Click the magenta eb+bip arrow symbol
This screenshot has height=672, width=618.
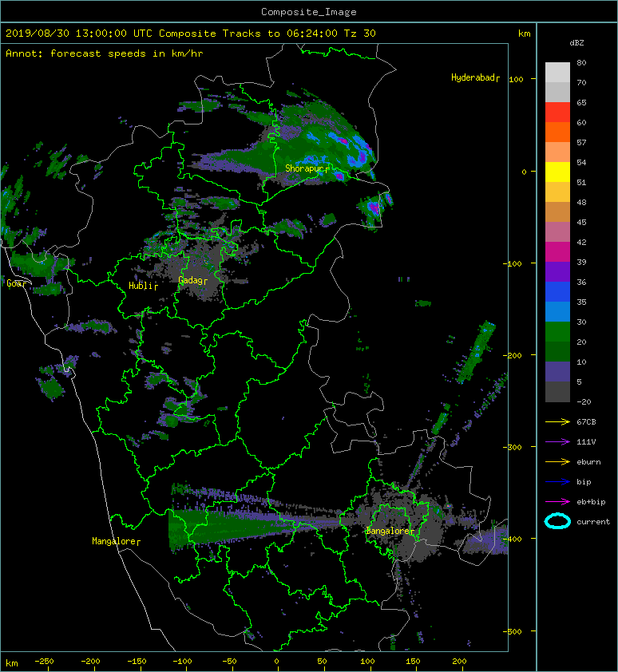557,501
